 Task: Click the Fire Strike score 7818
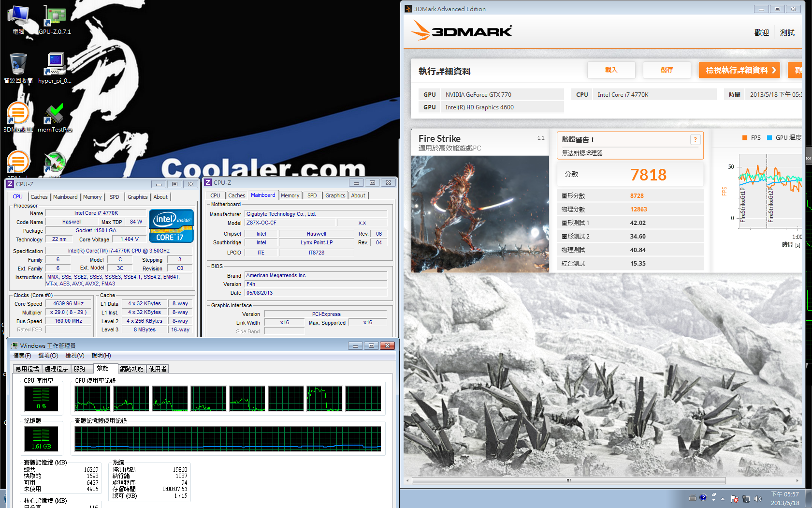[x=648, y=175]
